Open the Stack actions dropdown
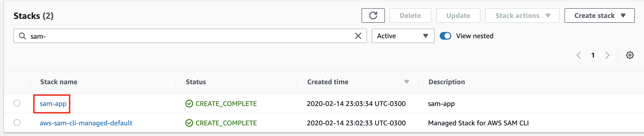644x136 pixels. [x=522, y=15]
